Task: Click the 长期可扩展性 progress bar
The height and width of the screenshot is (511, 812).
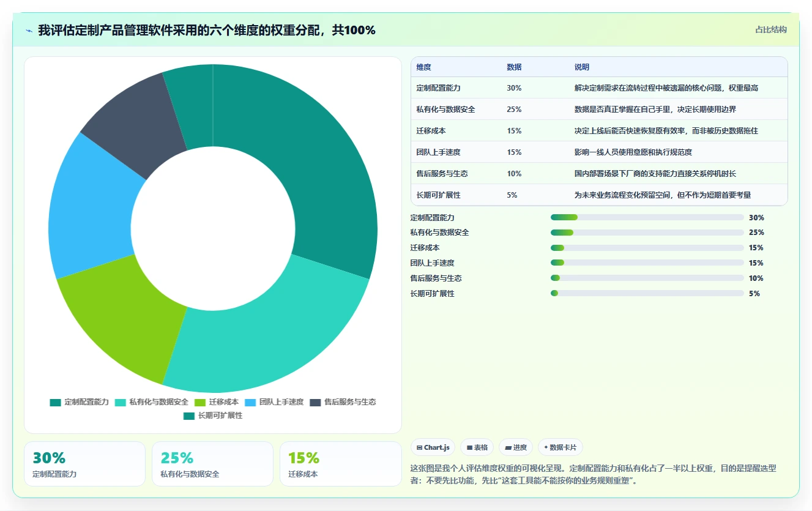Action: pyautogui.click(x=647, y=293)
